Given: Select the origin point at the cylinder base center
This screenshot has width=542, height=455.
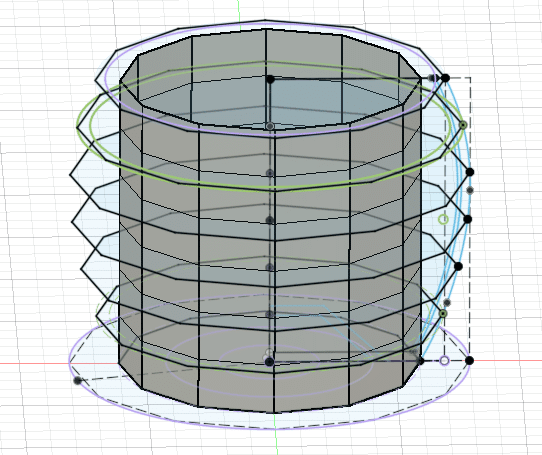Looking at the screenshot, I should pos(269,362).
